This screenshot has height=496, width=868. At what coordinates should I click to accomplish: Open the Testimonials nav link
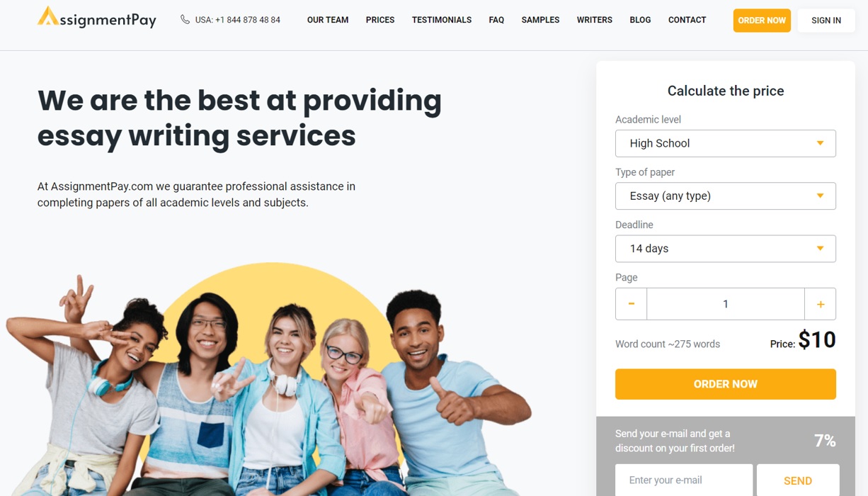click(x=442, y=20)
